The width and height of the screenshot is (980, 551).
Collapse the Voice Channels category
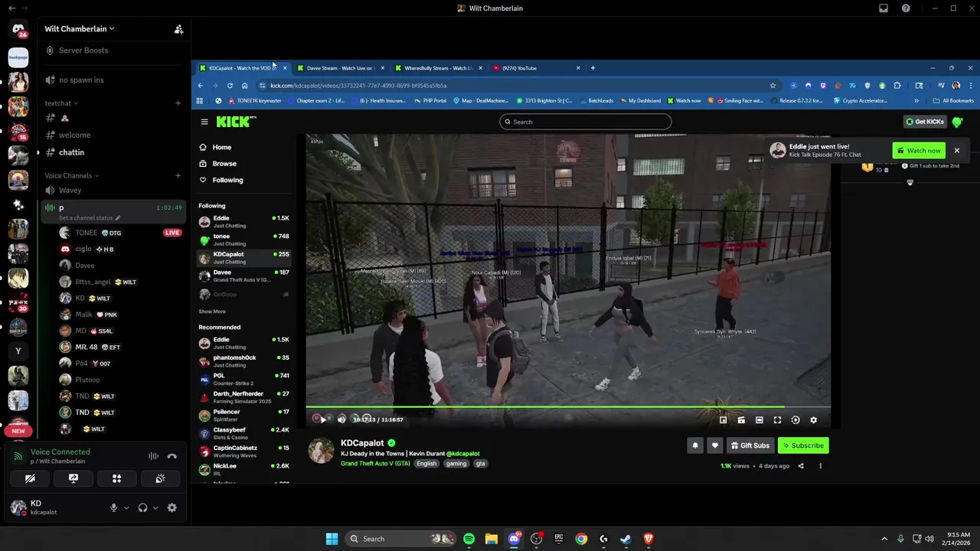(x=72, y=175)
